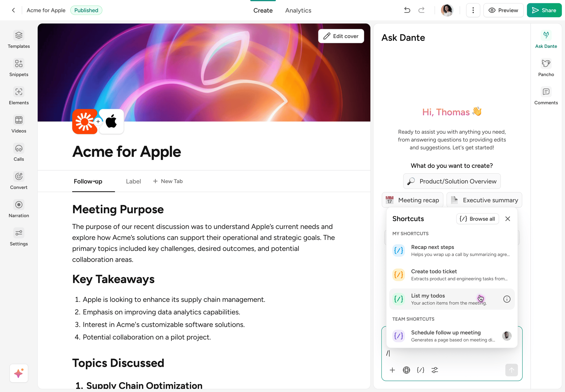The height and width of the screenshot is (392, 565).
Task: Open the Snippets panel
Action: coord(19,68)
